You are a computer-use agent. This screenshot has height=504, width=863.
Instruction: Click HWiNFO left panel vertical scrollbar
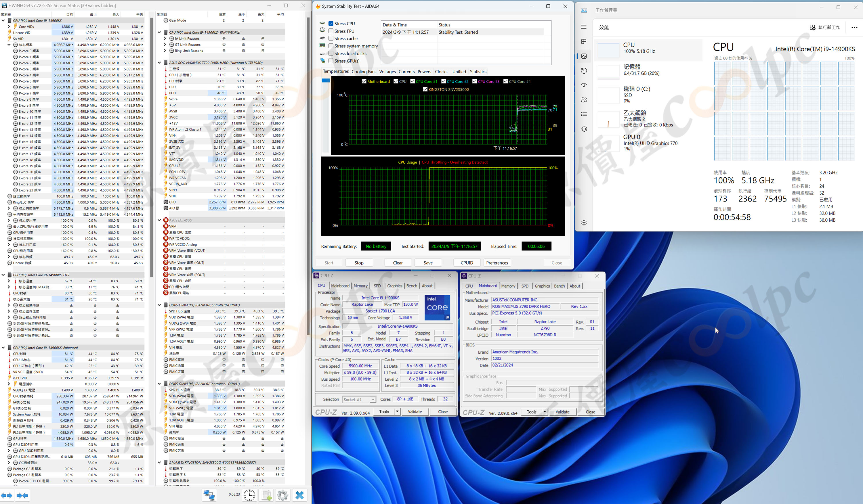[x=152, y=147]
